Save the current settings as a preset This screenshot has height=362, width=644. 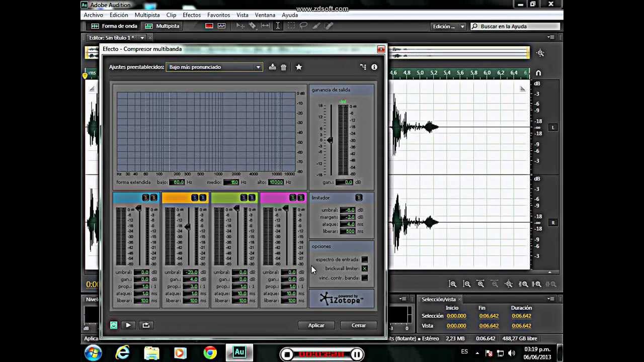point(272,67)
